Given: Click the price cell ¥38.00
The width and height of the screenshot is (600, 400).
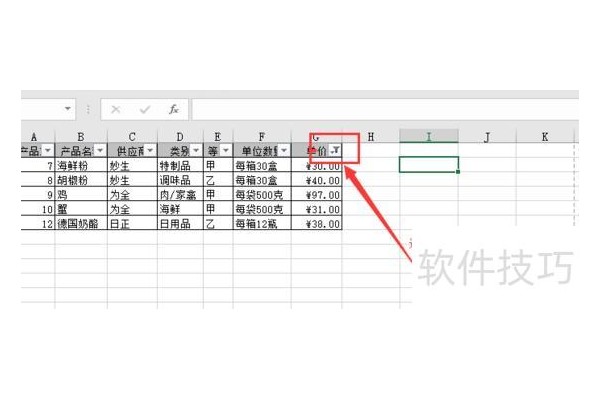Looking at the screenshot, I should point(316,224).
